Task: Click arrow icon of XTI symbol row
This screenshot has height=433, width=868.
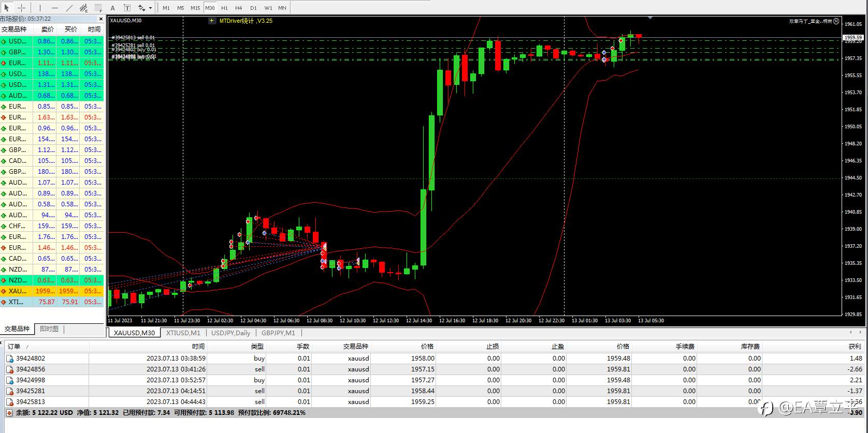Action: tap(4, 302)
